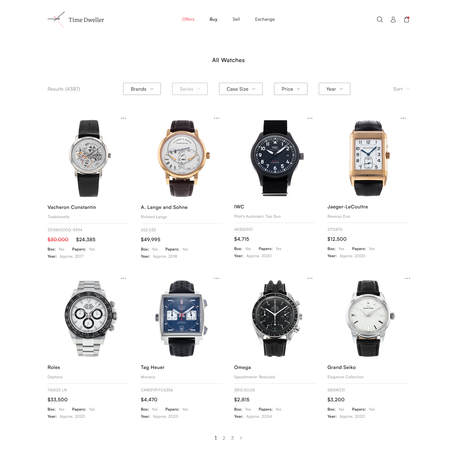Screen dimensions: 457x476
Task: Click the three-dot menu on Grand Seiko
Action: tap(407, 278)
